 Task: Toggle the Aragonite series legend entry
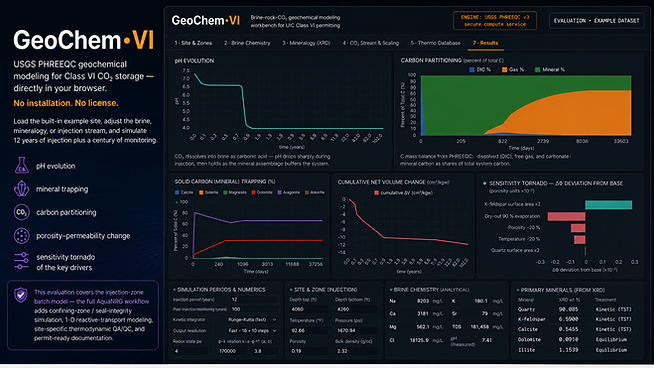coord(289,192)
